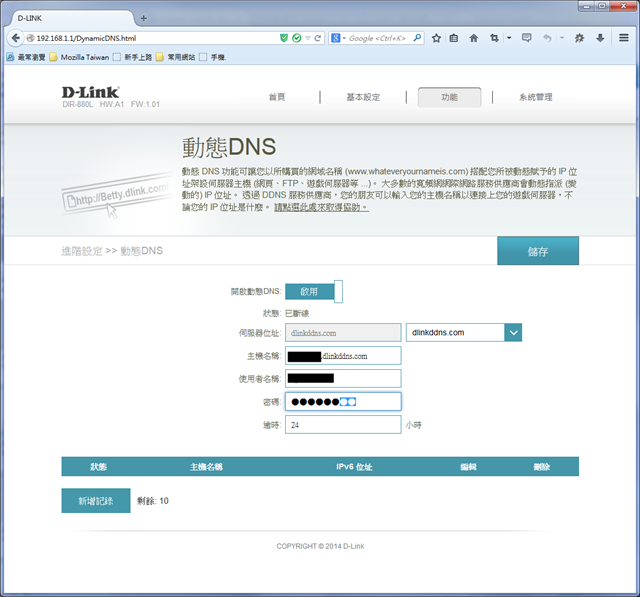
Task: Open the 新手上路 bookmark
Action: click(x=132, y=57)
